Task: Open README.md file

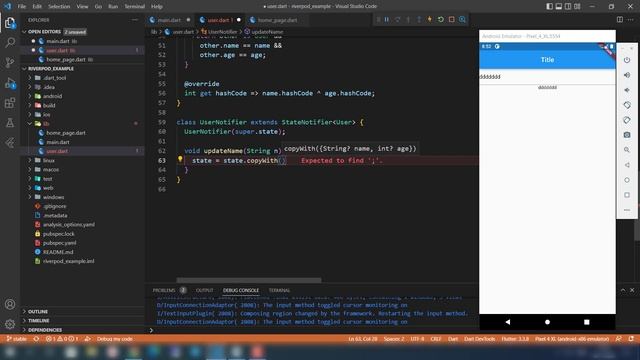Action: click(x=58, y=252)
